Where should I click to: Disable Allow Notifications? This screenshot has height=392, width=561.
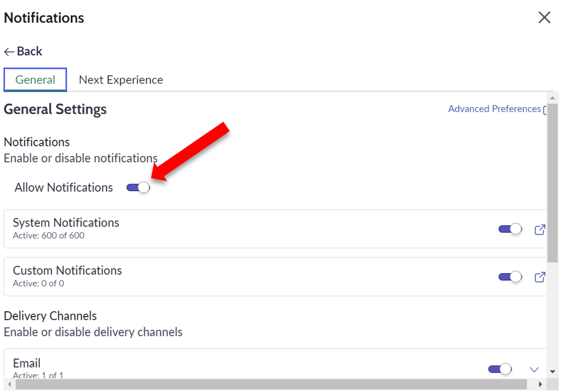(139, 187)
